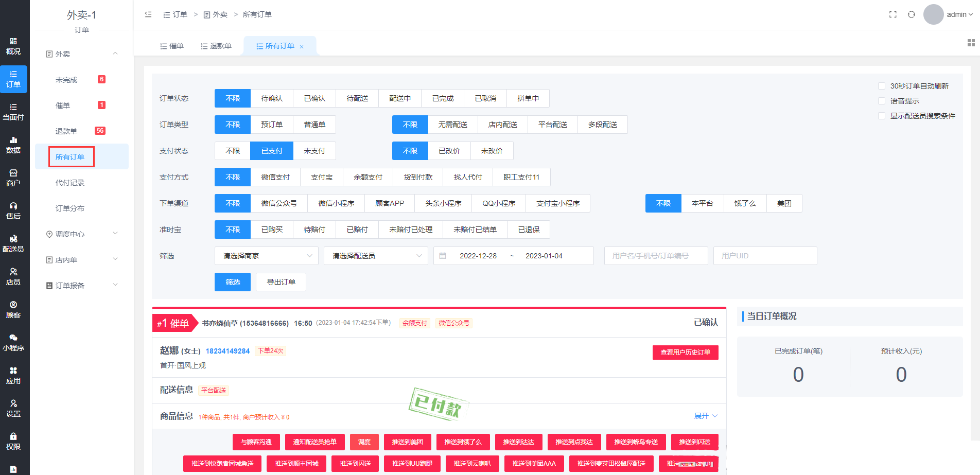Screen dimensions: 980x475
Task: Open the 设置 settings sidebar icon
Action: click(13, 409)
